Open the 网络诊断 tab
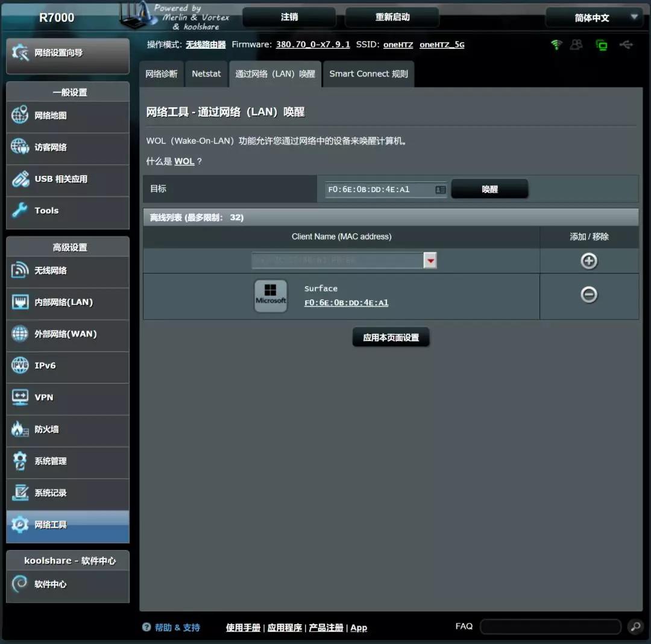The height and width of the screenshot is (644, 651). 162,74
